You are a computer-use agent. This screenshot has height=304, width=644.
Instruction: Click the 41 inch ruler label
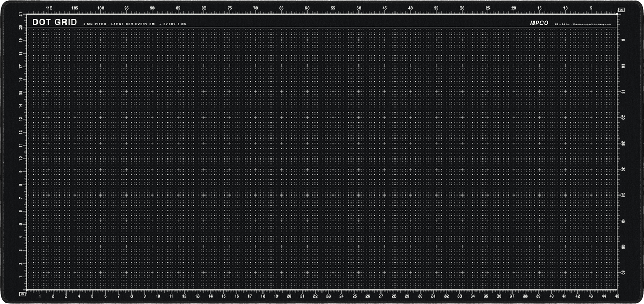[565, 296]
